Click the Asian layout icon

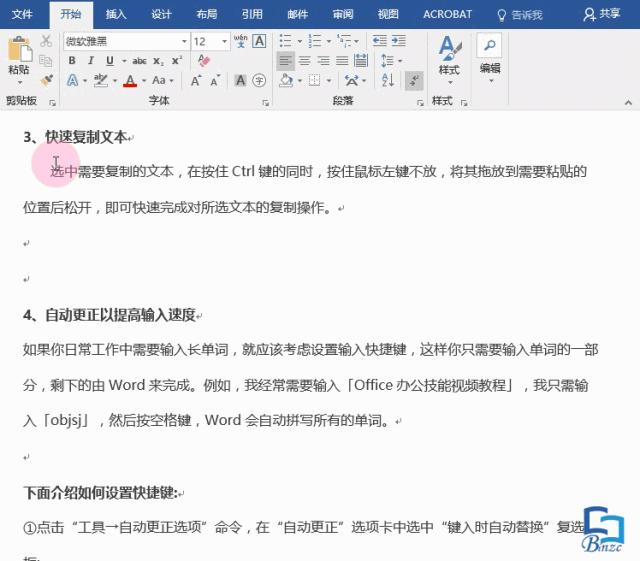352,80
